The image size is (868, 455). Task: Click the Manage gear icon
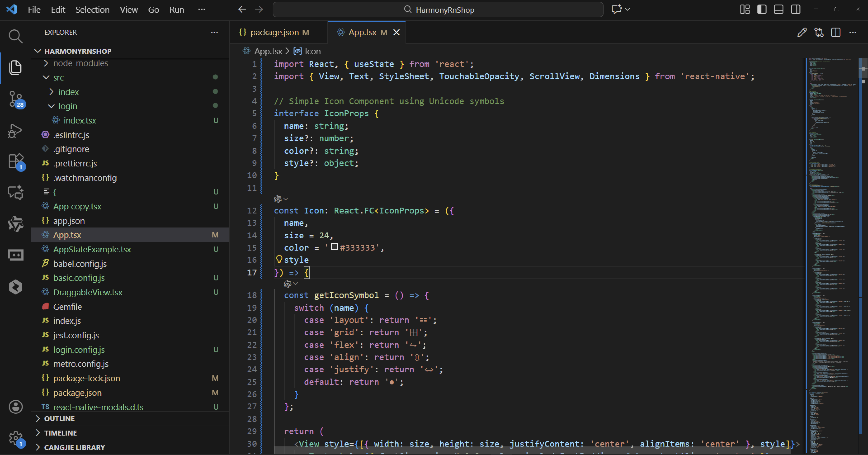(x=15, y=438)
